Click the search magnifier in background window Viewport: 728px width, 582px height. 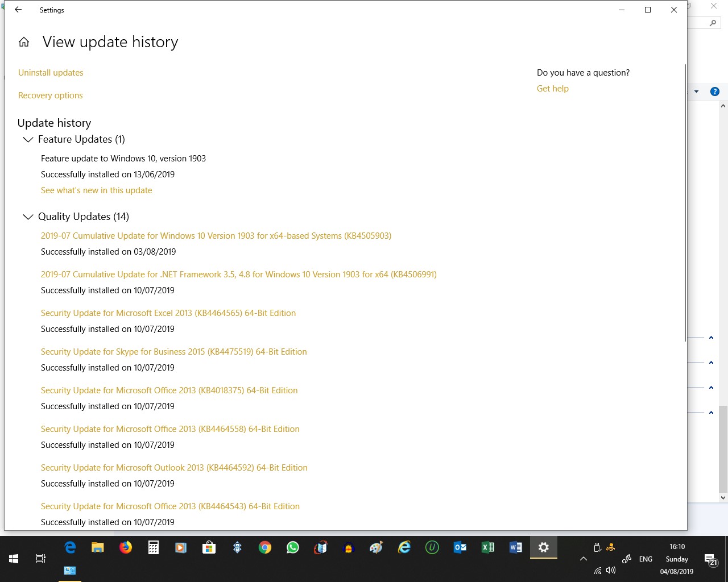713,23
